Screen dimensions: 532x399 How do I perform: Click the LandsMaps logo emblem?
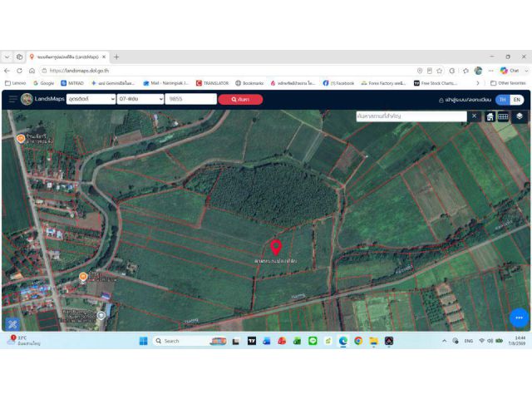click(27, 99)
